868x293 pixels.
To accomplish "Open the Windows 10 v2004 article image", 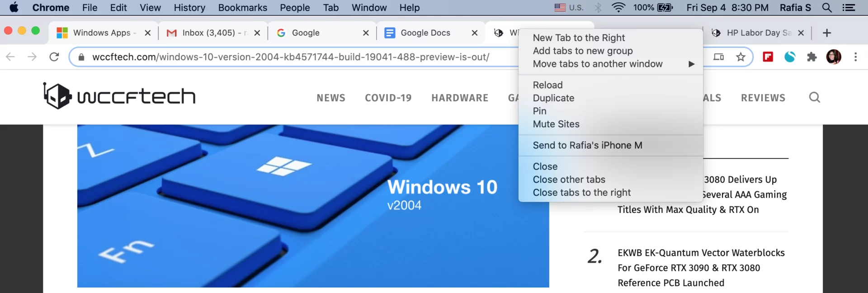I will pos(313,206).
